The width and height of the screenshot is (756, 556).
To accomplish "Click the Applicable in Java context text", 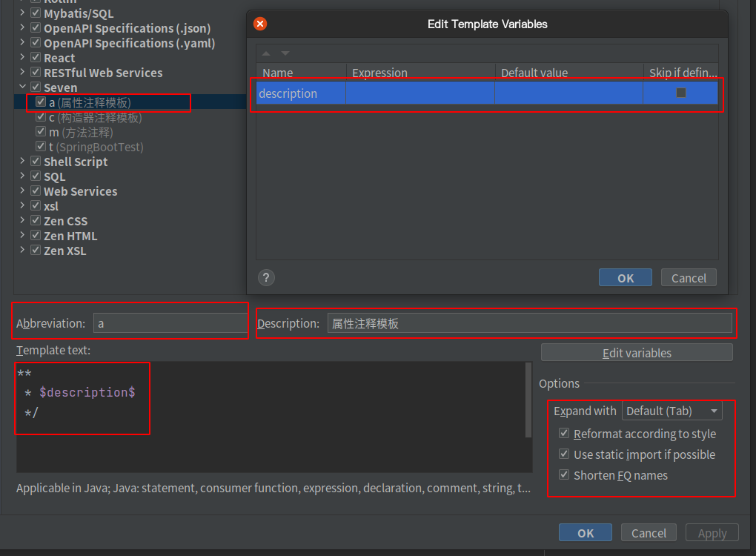I will [x=273, y=488].
